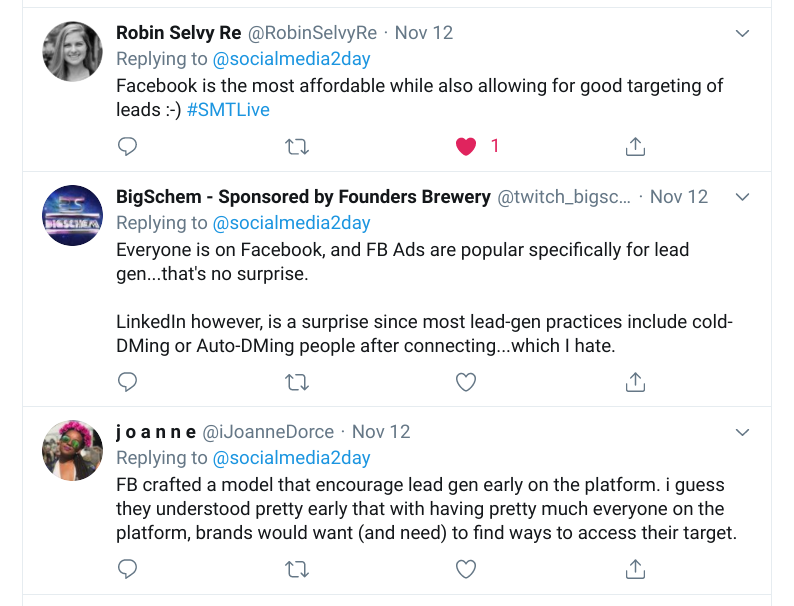Retweet joanne's tweet about FB model

pyautogui.click(x=296, y=569)
